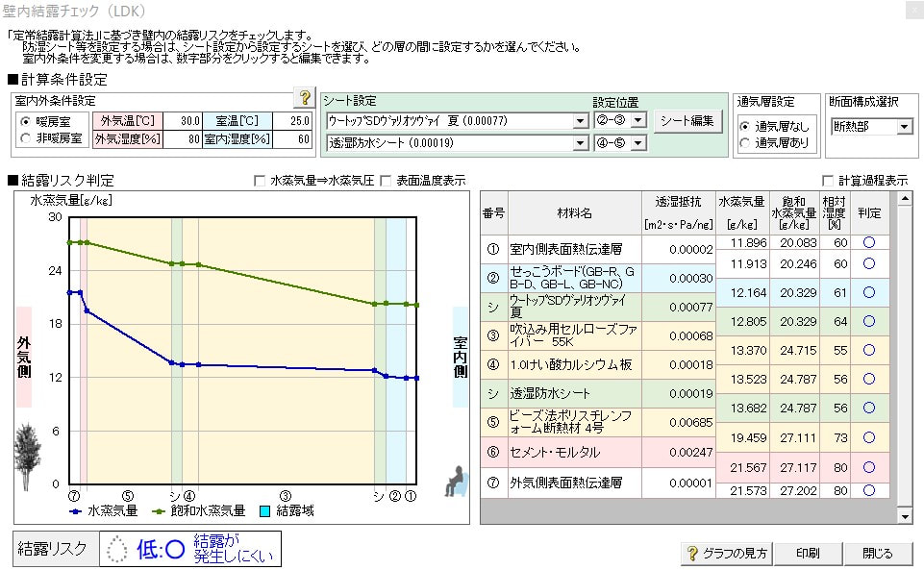The image size is (924, 570).
Task: Select the ビーズ法ポリスチレンフォーム断熱材 4号 row
Action: point(597,422)
